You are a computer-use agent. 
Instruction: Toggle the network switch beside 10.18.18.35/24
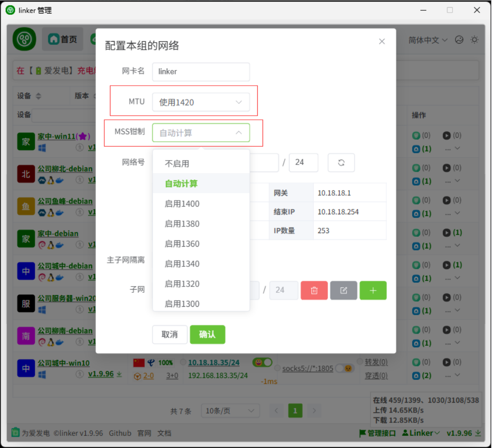tap(262, 363)
